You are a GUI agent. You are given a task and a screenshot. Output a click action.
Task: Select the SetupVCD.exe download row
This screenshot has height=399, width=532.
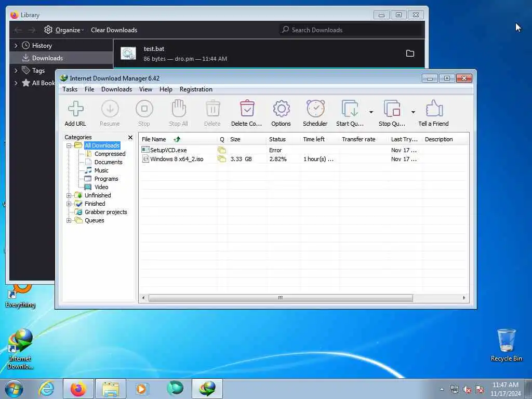pyautogui.click(x=304, y=150)
